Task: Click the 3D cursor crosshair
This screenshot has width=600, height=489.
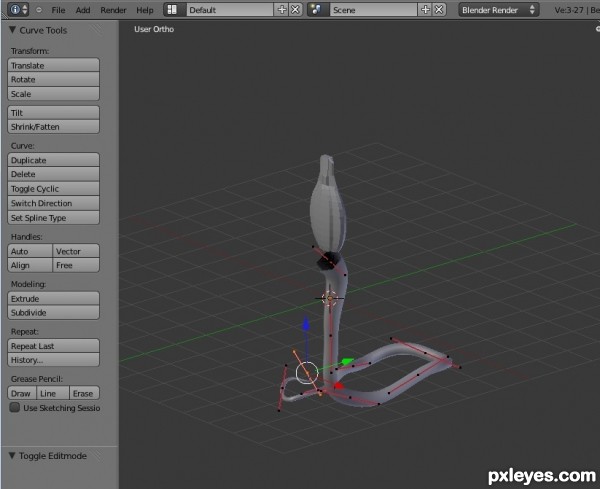Action: (329, 298)
